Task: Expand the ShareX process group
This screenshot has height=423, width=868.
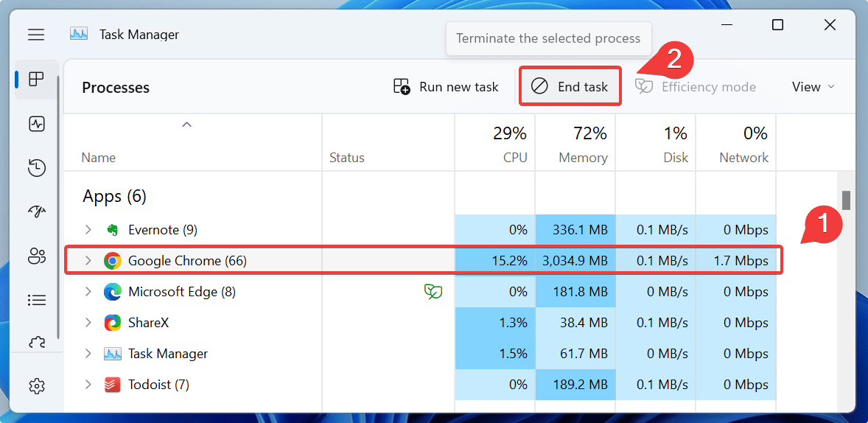Action: [88, 323]
